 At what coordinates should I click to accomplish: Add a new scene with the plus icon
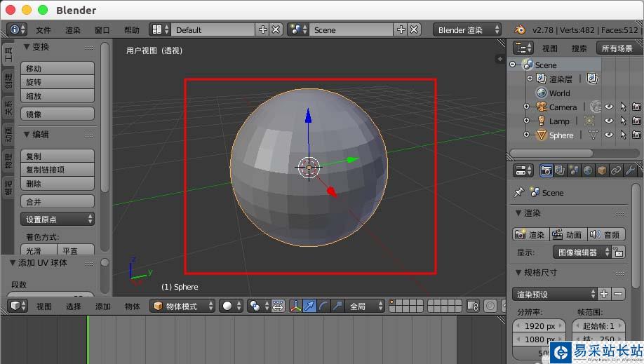tap(401, 29)
